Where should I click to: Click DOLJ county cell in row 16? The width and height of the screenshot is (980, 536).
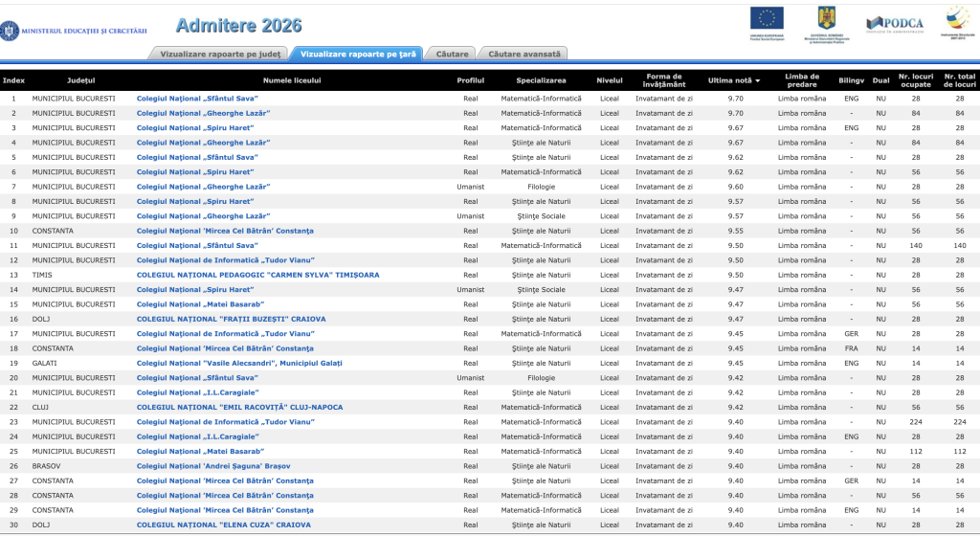[x=40, y=320]
